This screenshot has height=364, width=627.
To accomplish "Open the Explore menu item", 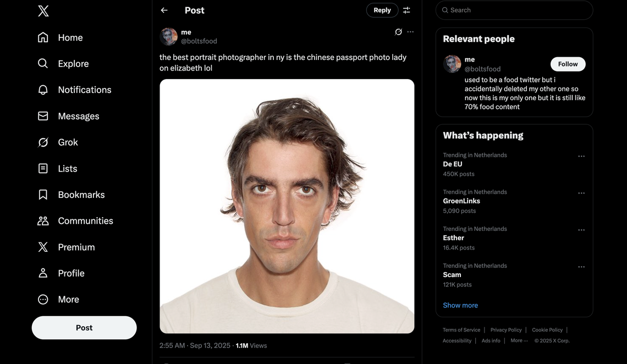I will click(73, 64).
